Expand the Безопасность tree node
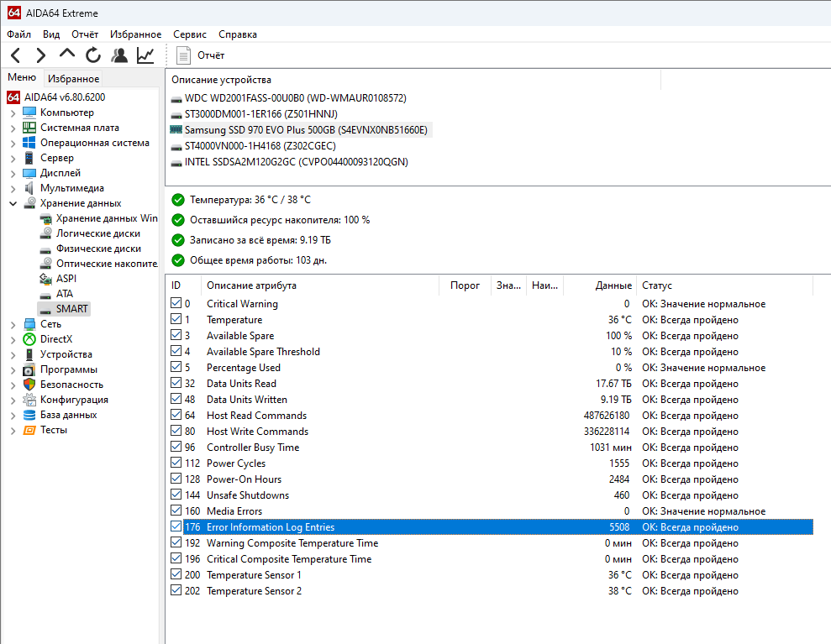This screenshot has height=644, width=831. click(13, 385)
